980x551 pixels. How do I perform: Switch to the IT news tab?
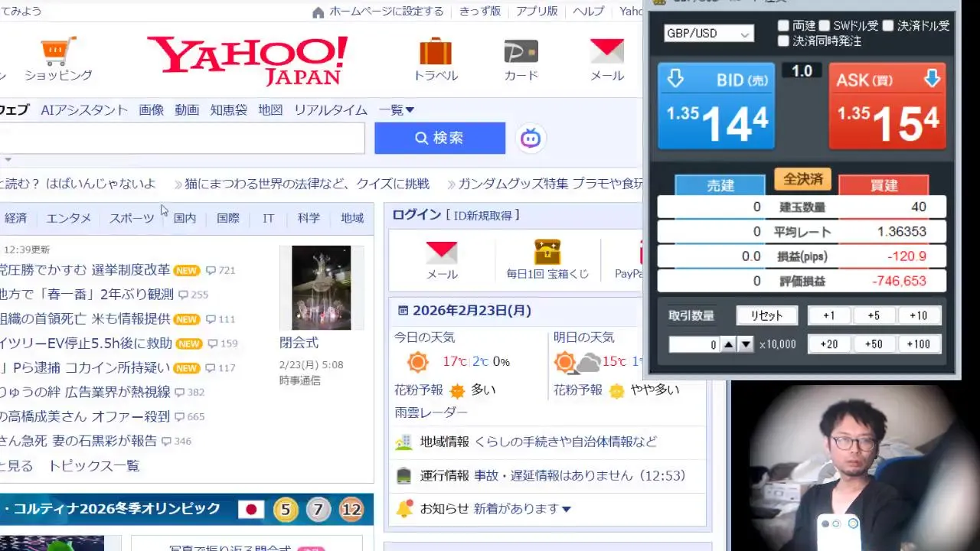pyautogui.click(x=269, y=218)
